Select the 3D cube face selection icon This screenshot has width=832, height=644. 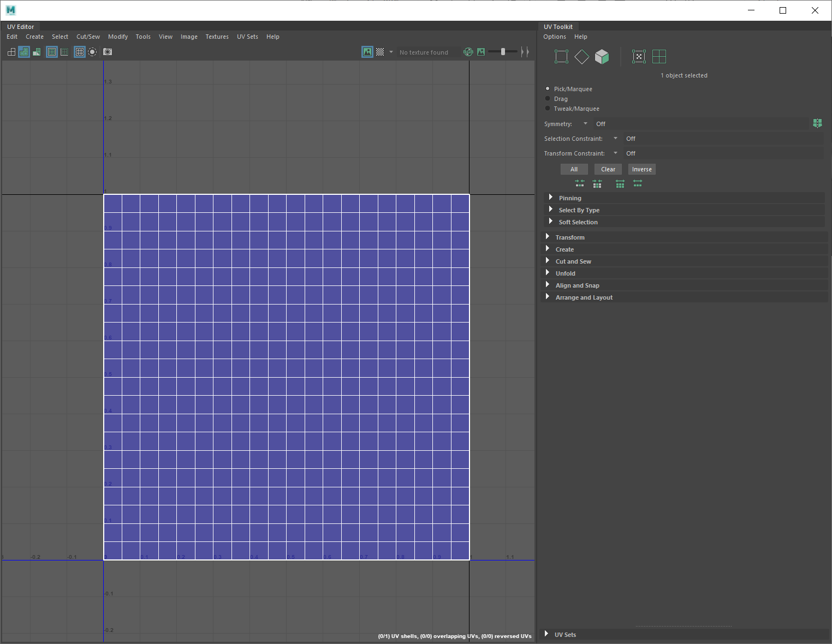[x=602, y=57]
